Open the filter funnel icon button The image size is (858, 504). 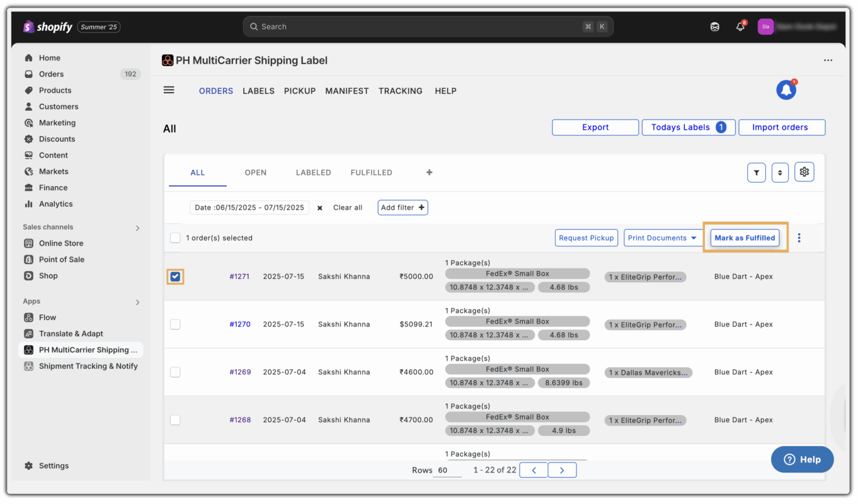(x=757, y=173)
